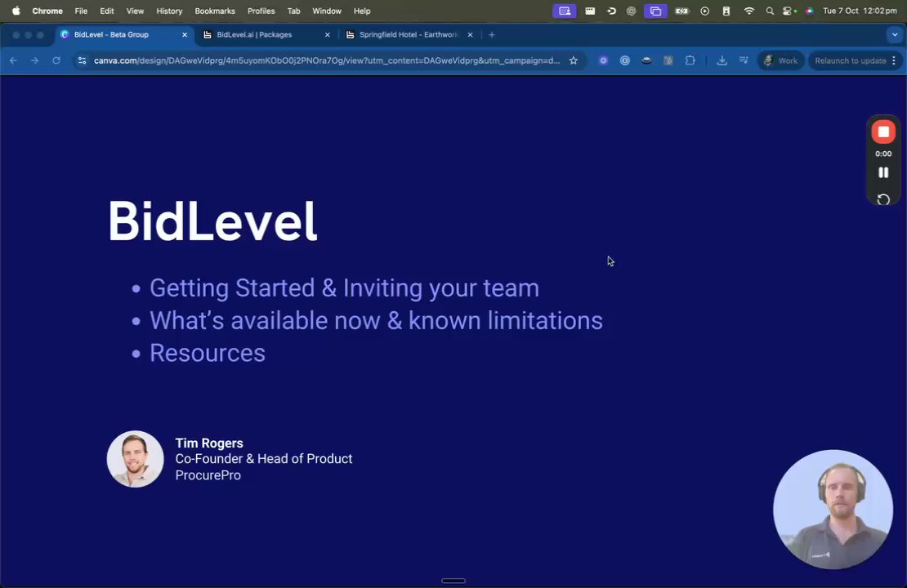Switch to the BidLevel.ai | Packages tab
Viewport: 907px width, 588px height.
(254, 34)
